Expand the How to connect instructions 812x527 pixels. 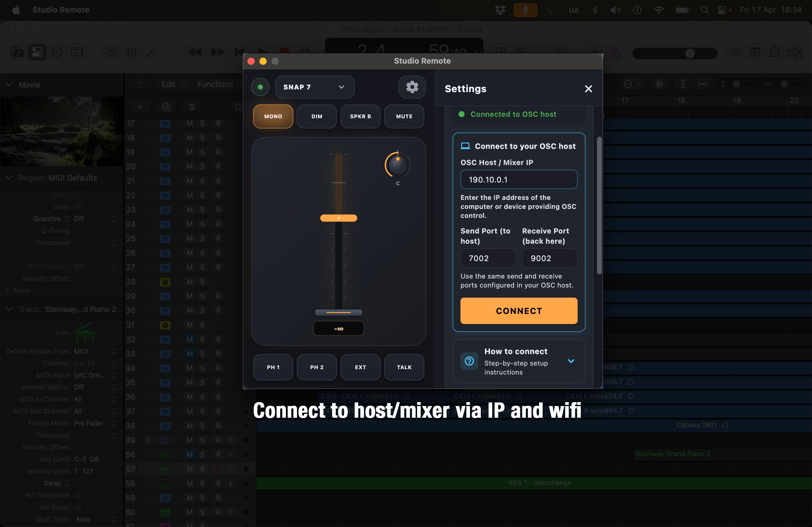(x=571, y=361)
